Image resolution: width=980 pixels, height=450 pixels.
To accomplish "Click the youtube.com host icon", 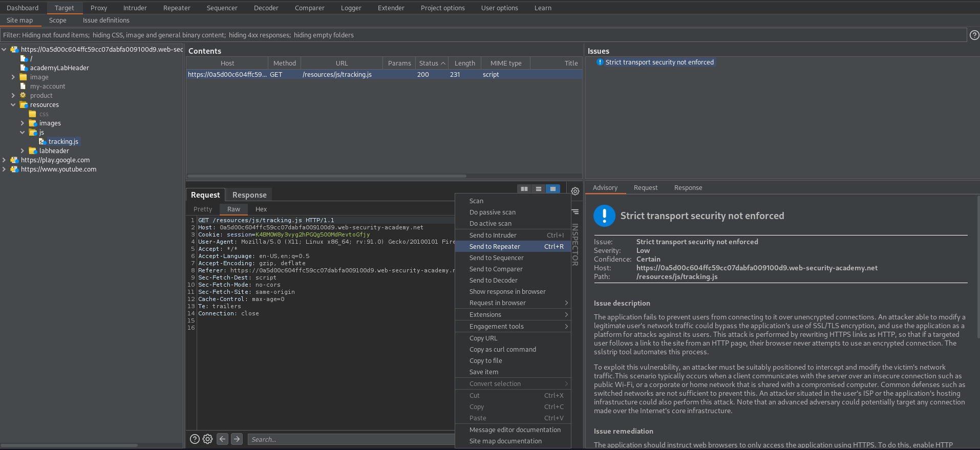I will click(x=14, y=169).
